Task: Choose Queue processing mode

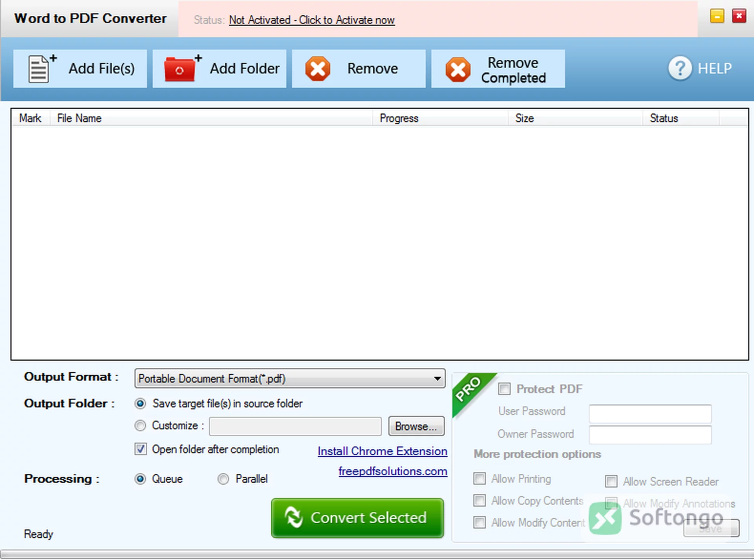Action: pos(140,479)
